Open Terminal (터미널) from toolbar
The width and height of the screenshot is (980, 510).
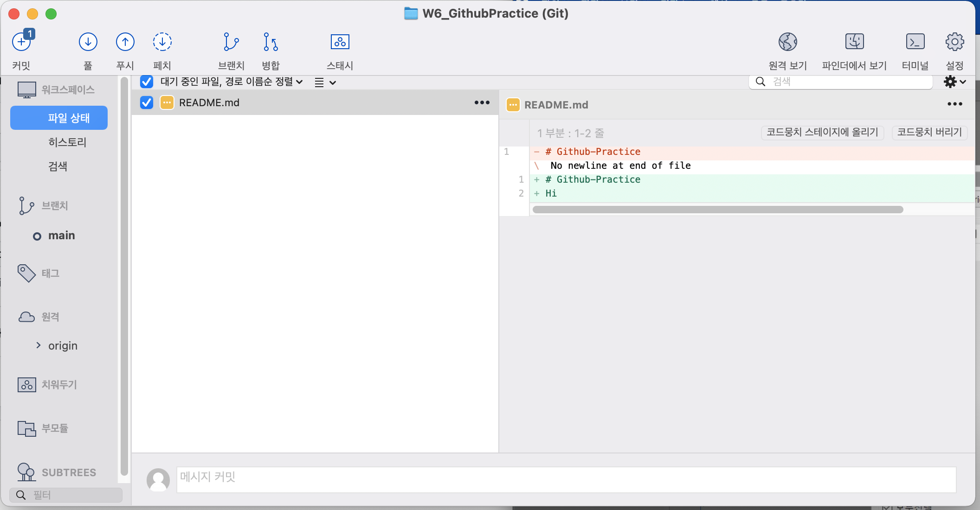(915, 42)
